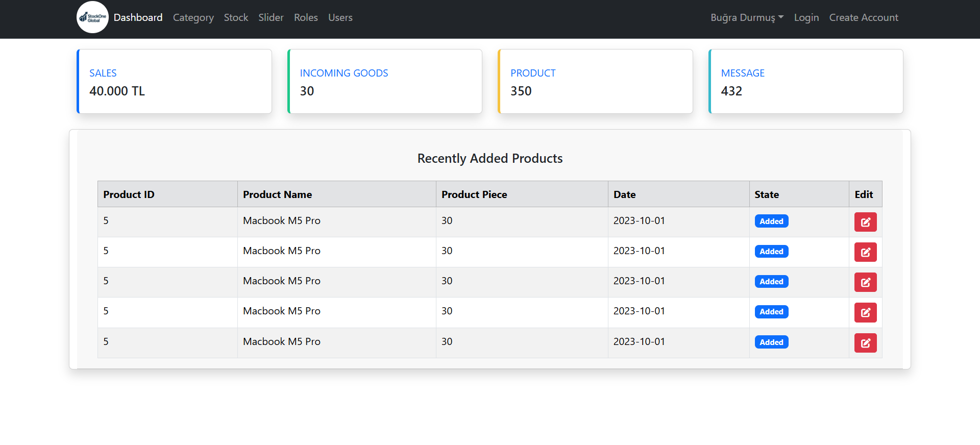This screenshot has height=445, width=980.
Task: Click the StockOne Global logo
Action: tap(92, 17)
